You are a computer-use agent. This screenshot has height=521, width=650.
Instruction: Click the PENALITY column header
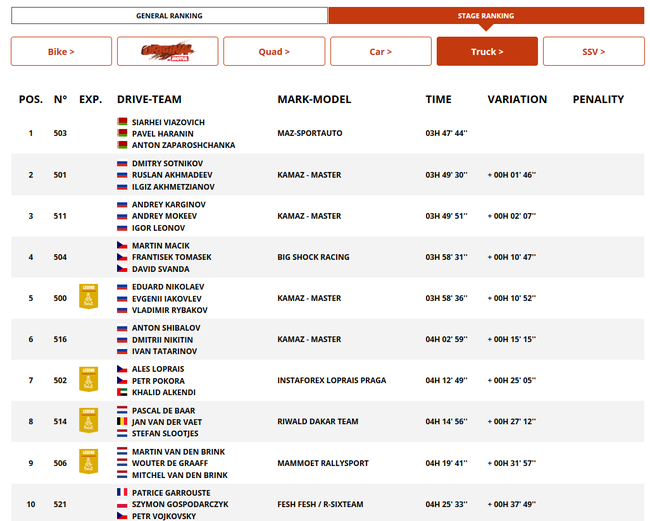tap(598, 99)
